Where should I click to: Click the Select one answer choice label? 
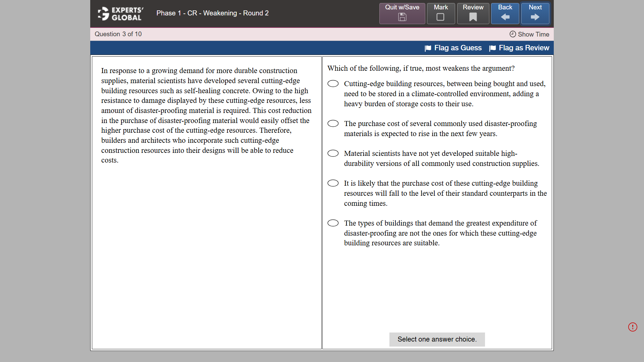click(x=437, y=339)
